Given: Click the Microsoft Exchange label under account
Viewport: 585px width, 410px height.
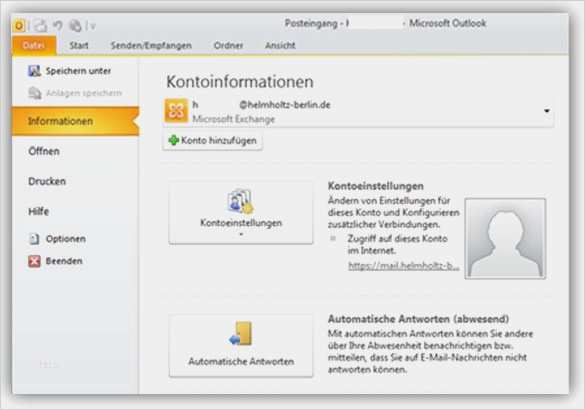Looking at the screenshot, I should coord(234,119).
